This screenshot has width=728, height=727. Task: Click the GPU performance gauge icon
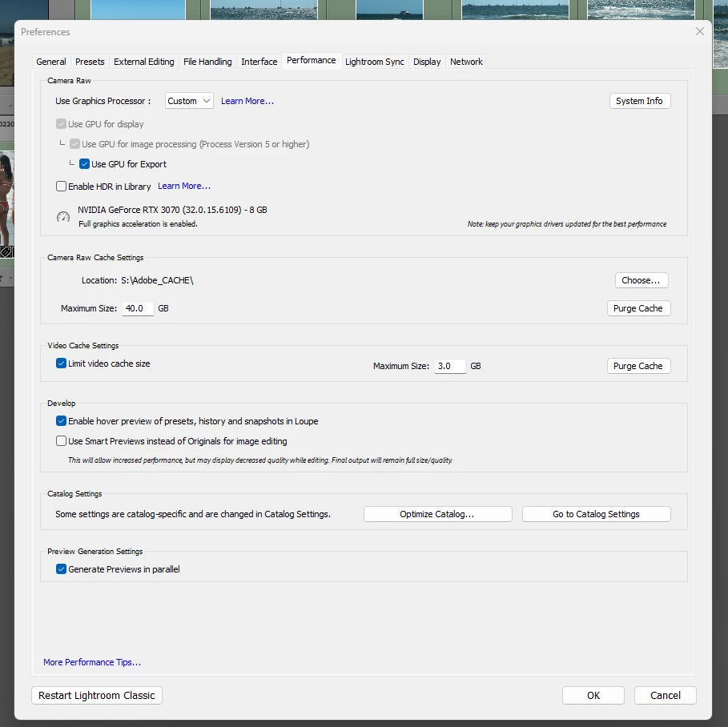(63, 217)
